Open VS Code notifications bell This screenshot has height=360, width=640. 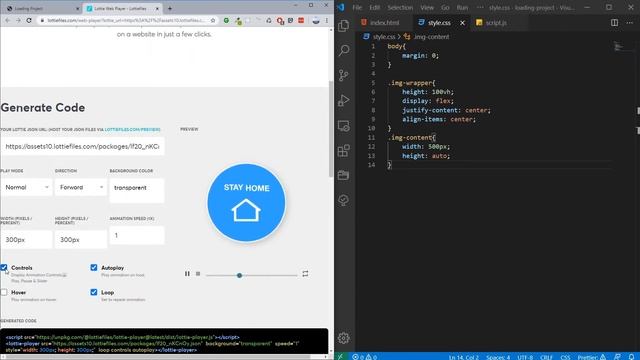631,357
